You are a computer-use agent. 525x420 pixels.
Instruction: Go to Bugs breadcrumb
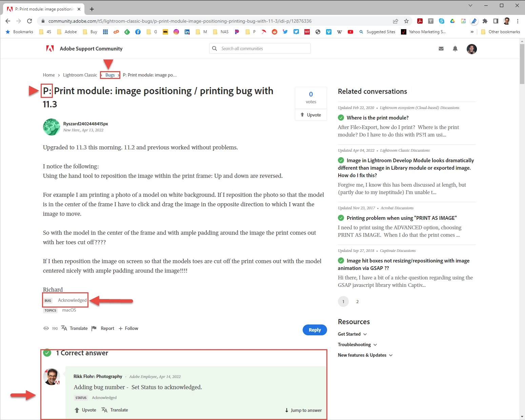pyautogui.click(x=110, y=75)
